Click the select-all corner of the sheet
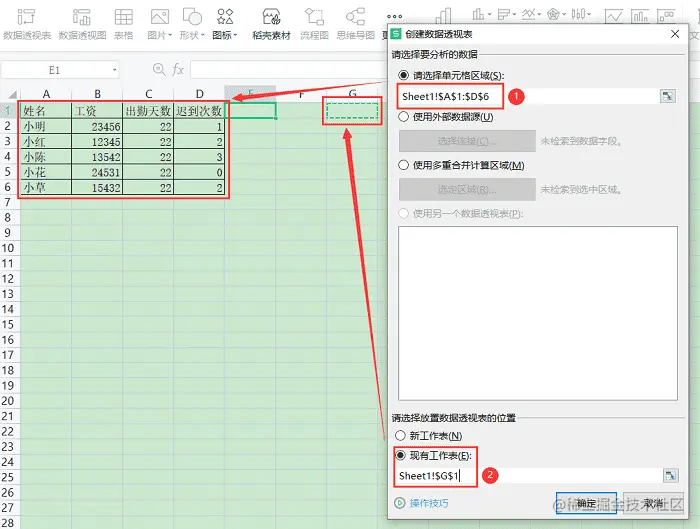The height and width of the screenshot is (529, 700). click(x=10, y=94)
